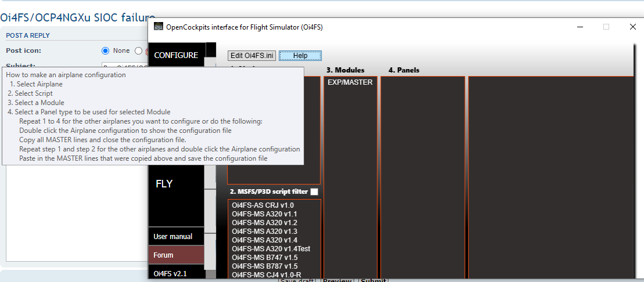The width and height of the screenshot is (644, 282).
Task: Click the 3. Modules column header
Action: [346, 70]
